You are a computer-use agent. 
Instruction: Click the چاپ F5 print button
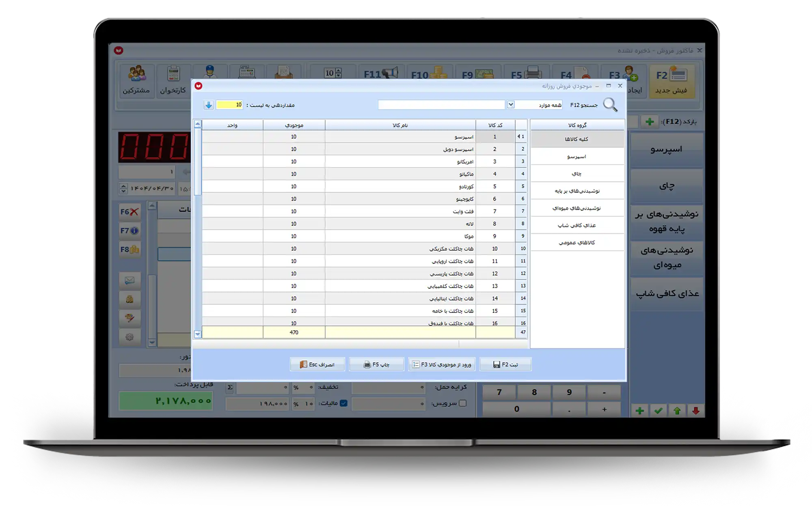click(x=377, y=364)
